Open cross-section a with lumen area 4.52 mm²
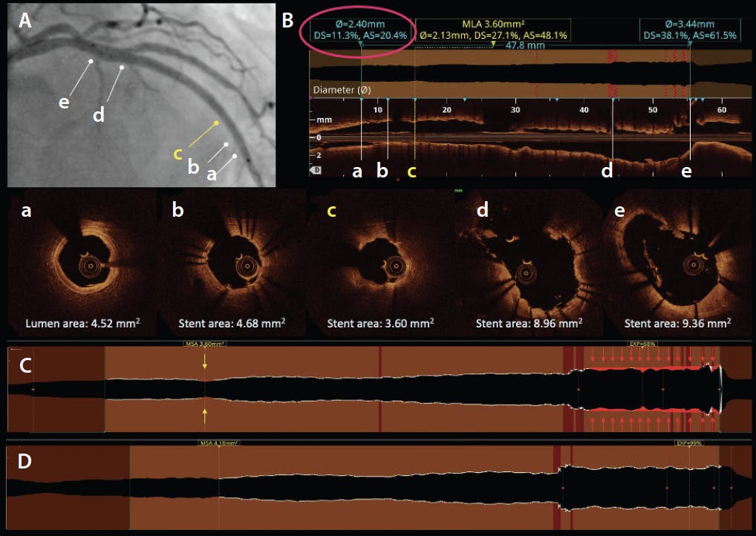This screenshot has width=756, height=536. point(82,265)
